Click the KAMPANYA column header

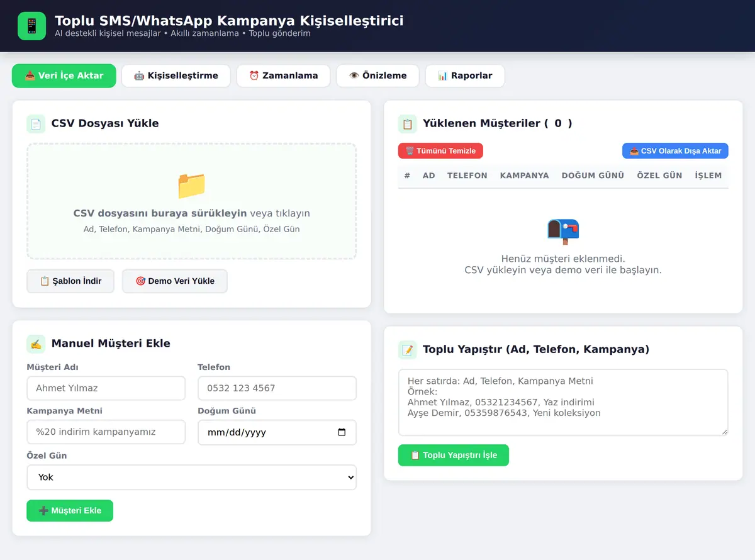(x=525, y=176)
